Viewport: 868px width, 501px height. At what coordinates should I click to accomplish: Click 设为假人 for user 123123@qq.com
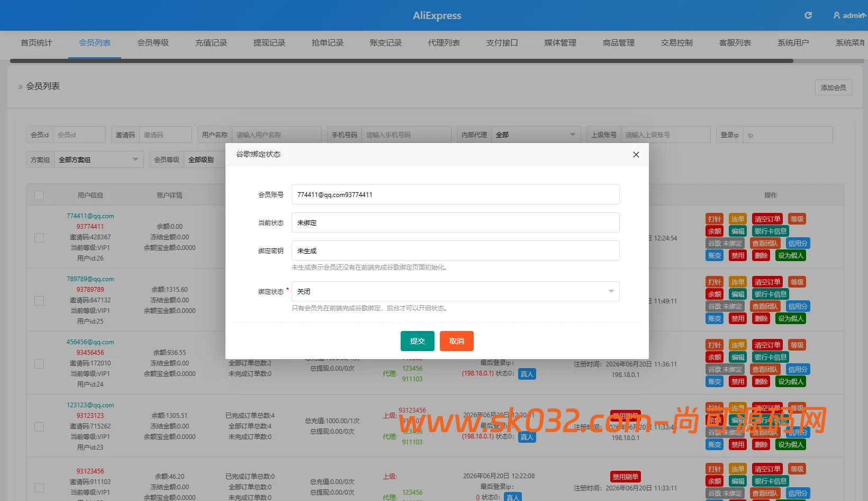tap(791, 445)
